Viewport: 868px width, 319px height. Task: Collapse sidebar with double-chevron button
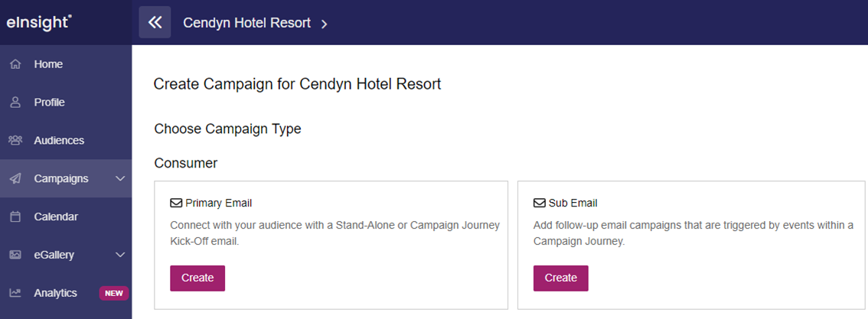point(155,22)
